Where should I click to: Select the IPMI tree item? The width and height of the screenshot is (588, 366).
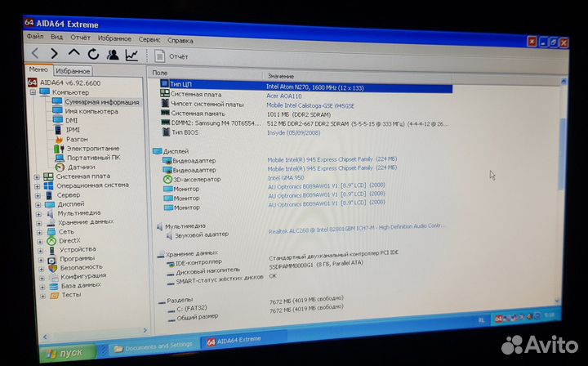tap(73, 130)
